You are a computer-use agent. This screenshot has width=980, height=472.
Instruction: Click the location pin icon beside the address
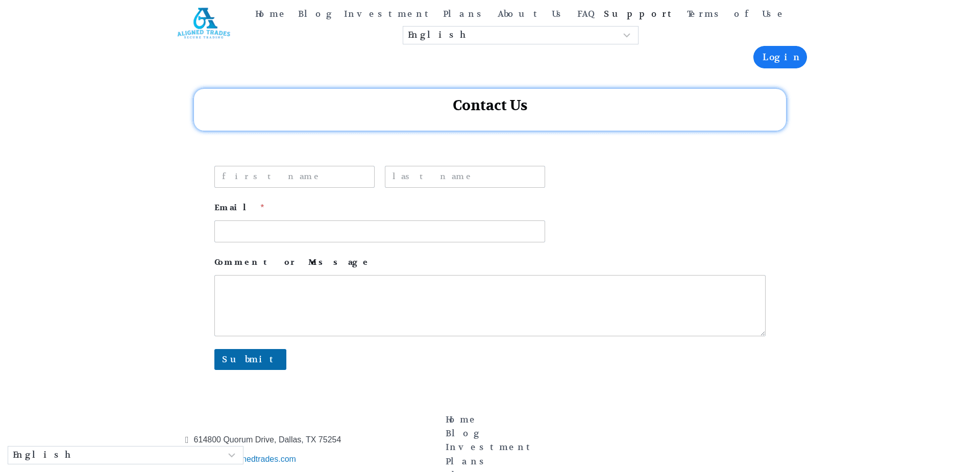coord(187,439)
